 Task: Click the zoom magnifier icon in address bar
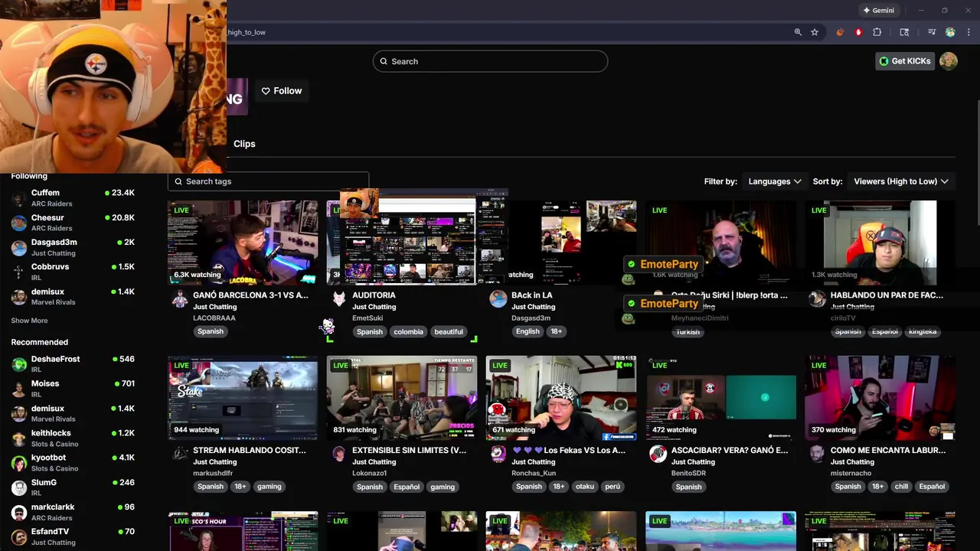tap(798, 32)
